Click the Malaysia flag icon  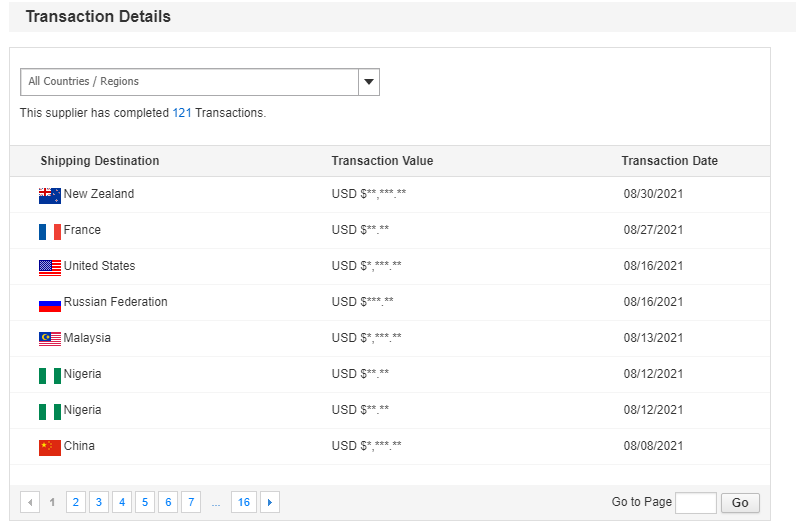tap(50, 339)
